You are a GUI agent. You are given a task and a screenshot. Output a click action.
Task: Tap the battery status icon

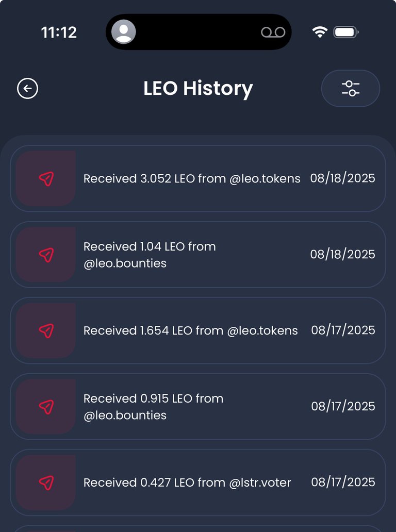346,32
